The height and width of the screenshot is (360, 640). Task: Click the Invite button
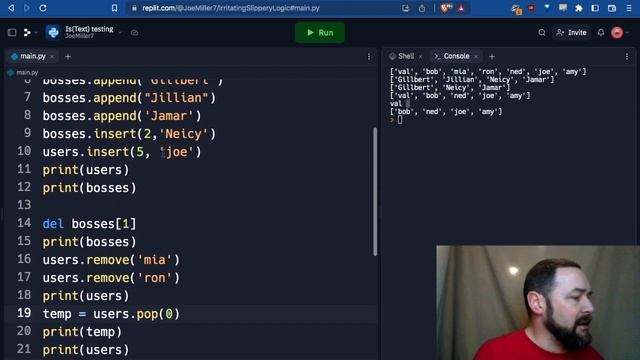click(x=571, y=33)
